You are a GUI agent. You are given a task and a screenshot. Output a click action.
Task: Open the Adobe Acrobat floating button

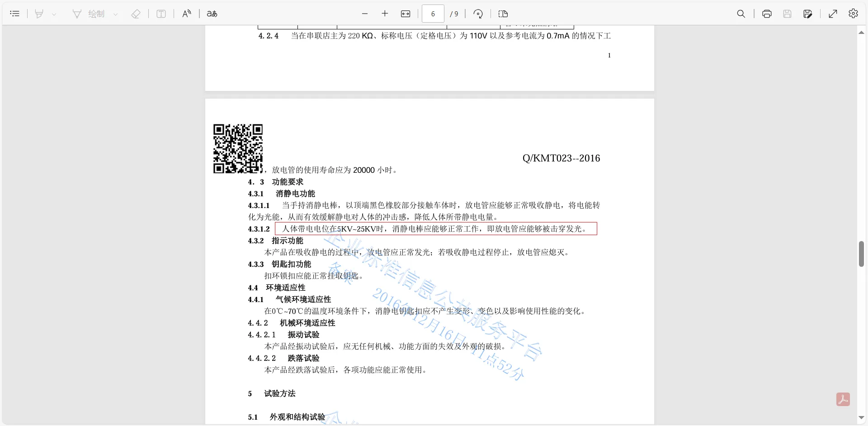coord(843,399)
